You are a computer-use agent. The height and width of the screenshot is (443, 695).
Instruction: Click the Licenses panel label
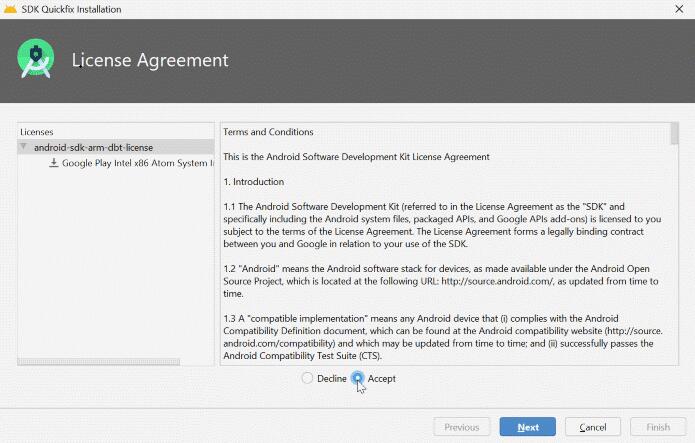tap(36, 132)
